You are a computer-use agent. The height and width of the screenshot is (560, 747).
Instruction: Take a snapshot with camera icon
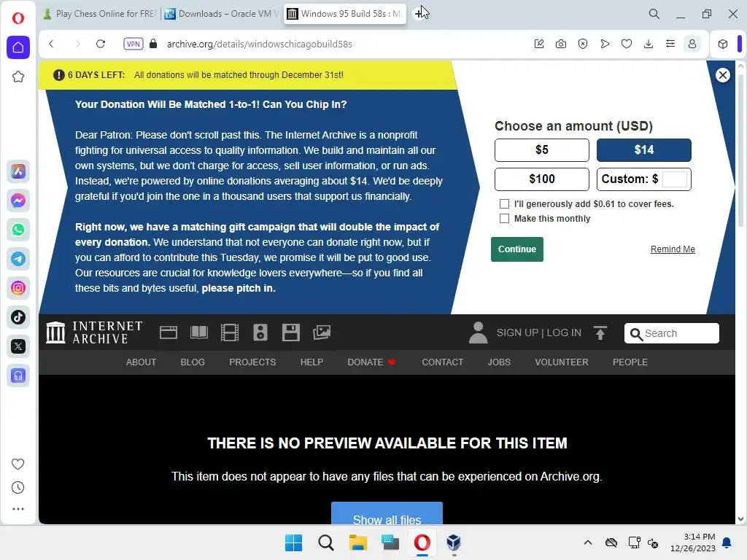tap(561, 44)
